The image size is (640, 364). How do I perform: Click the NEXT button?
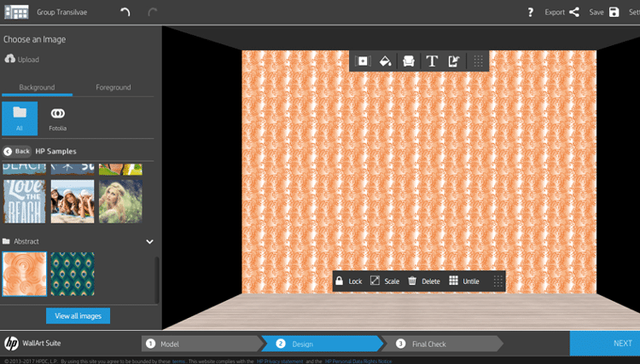[605, 344]
